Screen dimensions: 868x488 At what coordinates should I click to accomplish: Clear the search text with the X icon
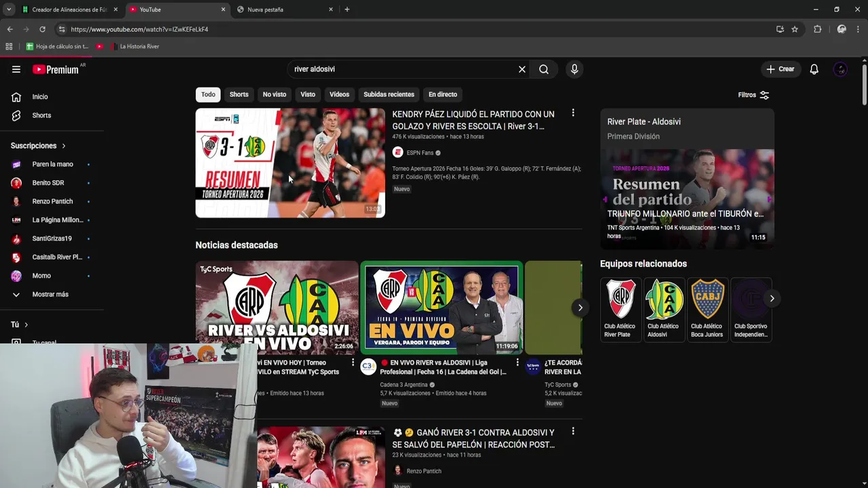pos(522,69)
